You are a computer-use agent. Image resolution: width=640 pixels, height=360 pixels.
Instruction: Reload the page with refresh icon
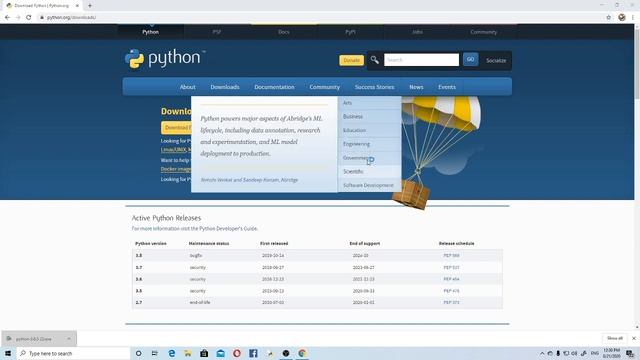[x=29, y=18]
